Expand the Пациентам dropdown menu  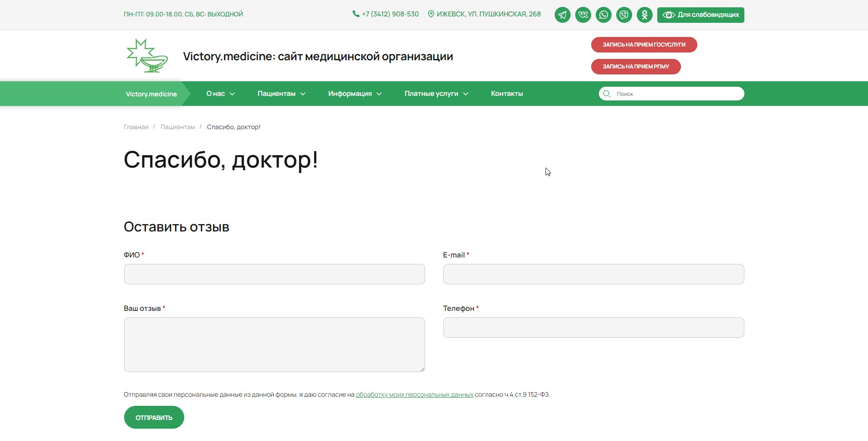(281, 94)
